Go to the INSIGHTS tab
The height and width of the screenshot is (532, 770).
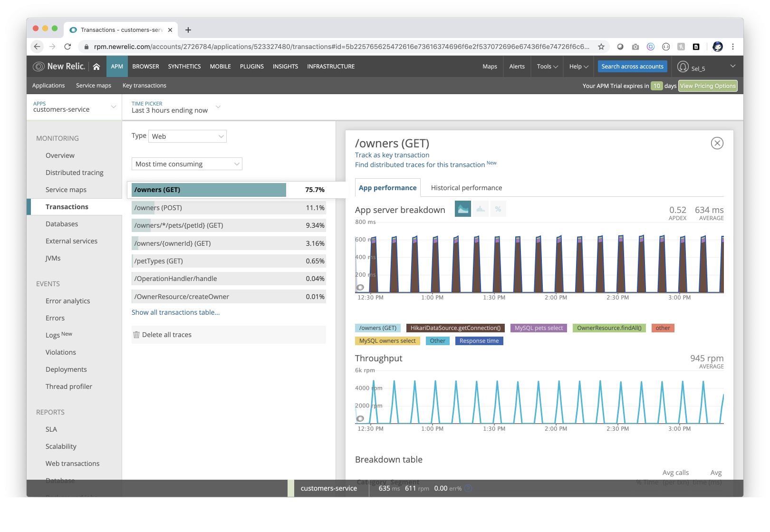click(285, 67)
